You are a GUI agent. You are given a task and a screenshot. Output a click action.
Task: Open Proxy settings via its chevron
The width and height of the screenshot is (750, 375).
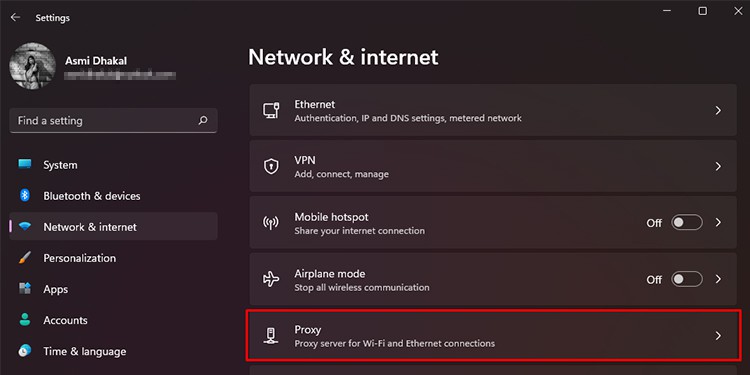pyautogui.click(x=718, y=336)
